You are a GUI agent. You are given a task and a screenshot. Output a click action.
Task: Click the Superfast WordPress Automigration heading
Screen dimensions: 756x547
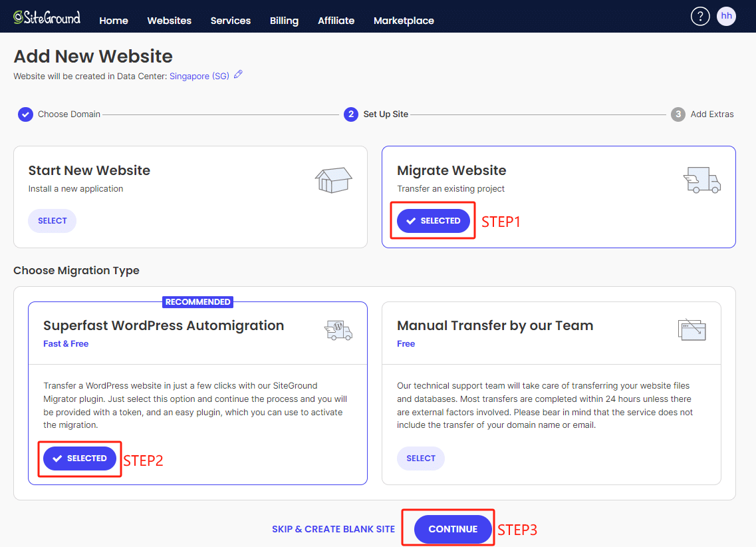tap(164, 325)
